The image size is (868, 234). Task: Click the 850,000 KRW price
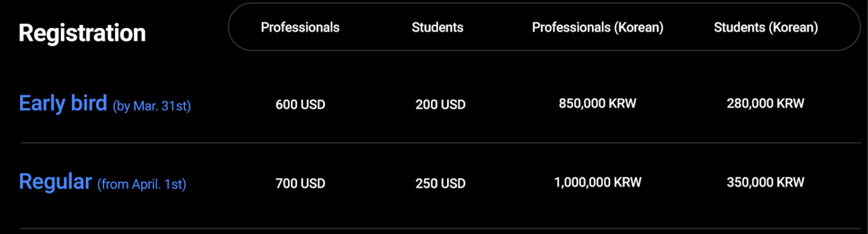597,103
